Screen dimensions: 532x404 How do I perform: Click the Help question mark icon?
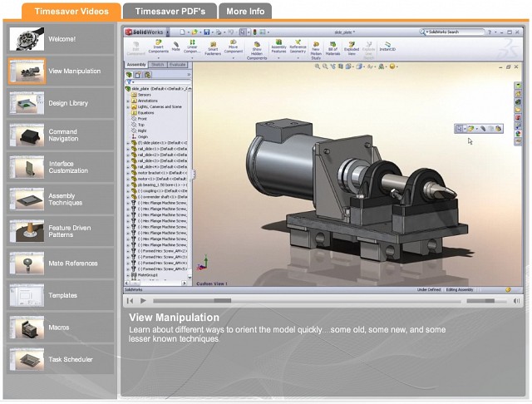coord(490,32)
